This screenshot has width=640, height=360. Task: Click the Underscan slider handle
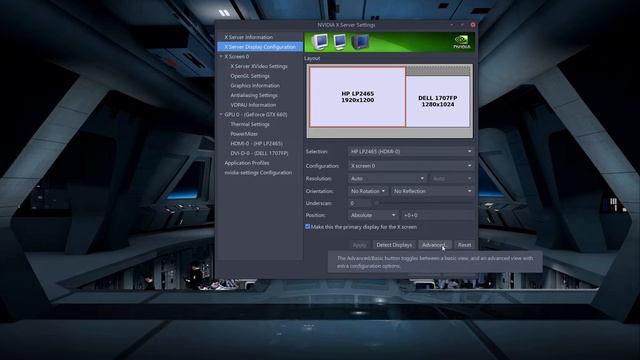pyautogui.click(x=377, y=203)
